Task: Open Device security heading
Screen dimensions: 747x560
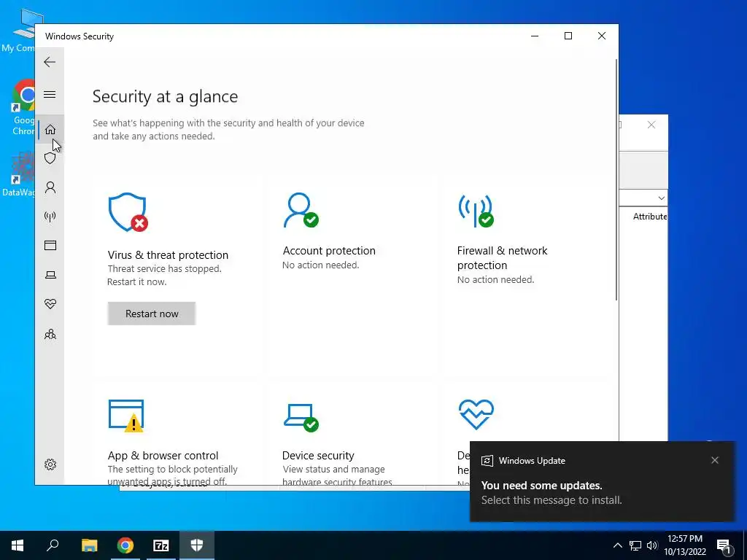Action: (318, 456)
